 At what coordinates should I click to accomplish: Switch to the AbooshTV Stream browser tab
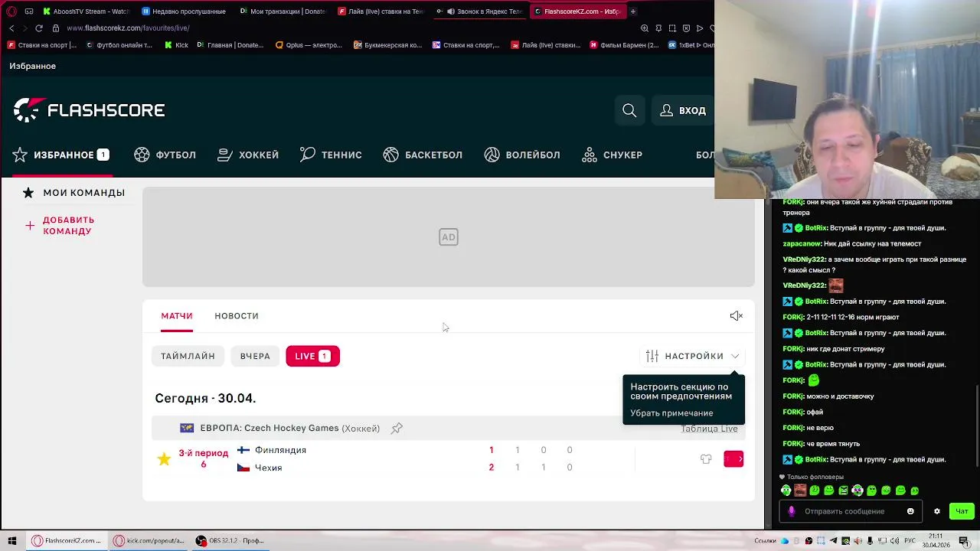(x=86, y=11)
